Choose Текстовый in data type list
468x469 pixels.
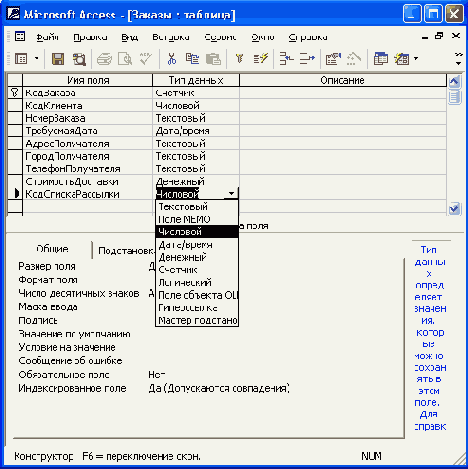coord(197,206)
